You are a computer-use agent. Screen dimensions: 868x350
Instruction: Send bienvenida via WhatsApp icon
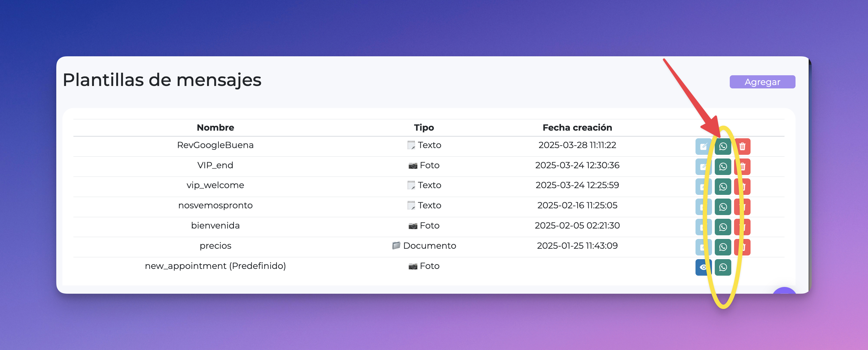[x=723, y=227]
